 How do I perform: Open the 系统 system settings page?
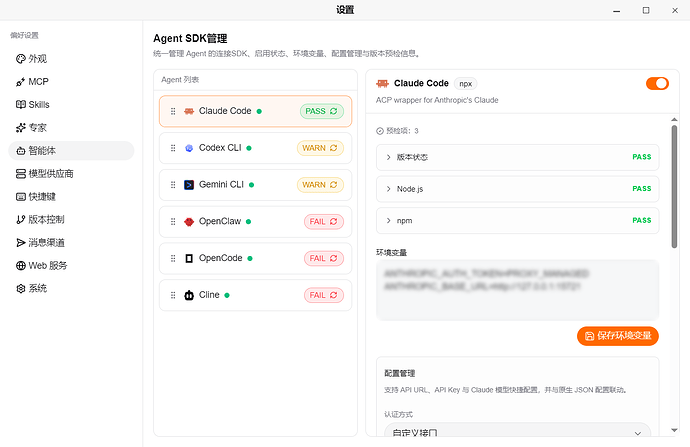coord(71,289)
